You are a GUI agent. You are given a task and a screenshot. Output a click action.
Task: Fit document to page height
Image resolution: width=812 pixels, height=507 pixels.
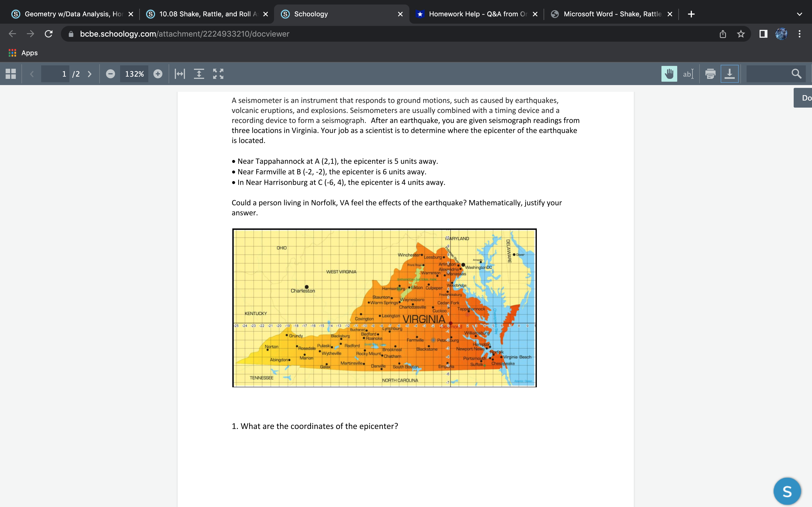[x=199, y=74]
